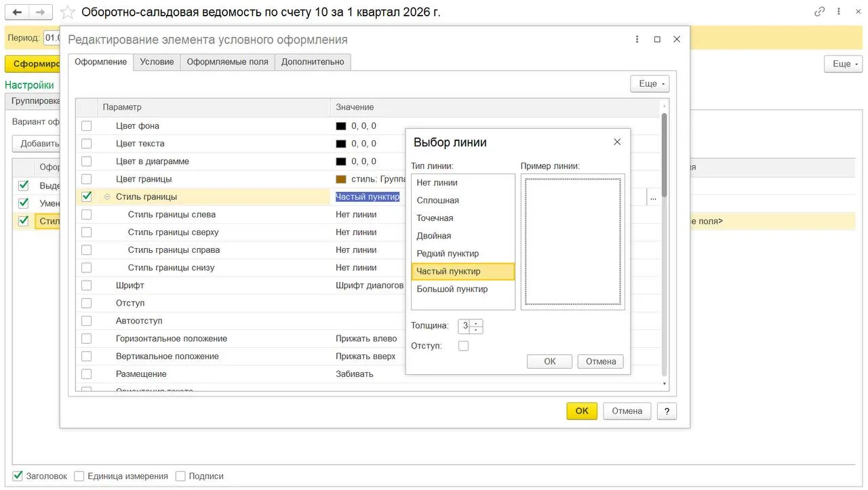Screen dimensions: 868x490
Task: Switch to the Оформляемые поля tab
Action: coord(228,62)
